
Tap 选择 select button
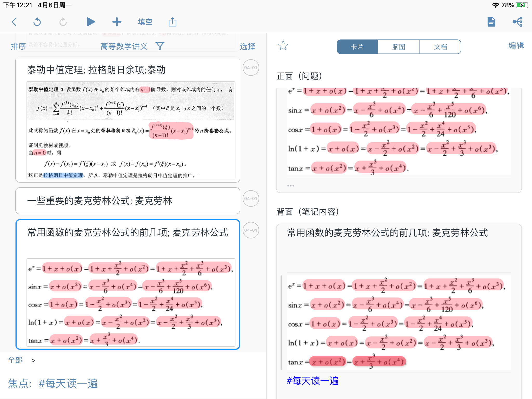pyautogui.click(x=248, y=46)
